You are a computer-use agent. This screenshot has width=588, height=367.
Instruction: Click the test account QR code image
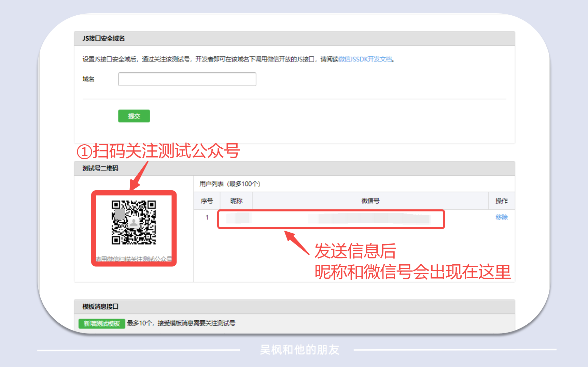point(134,222)
